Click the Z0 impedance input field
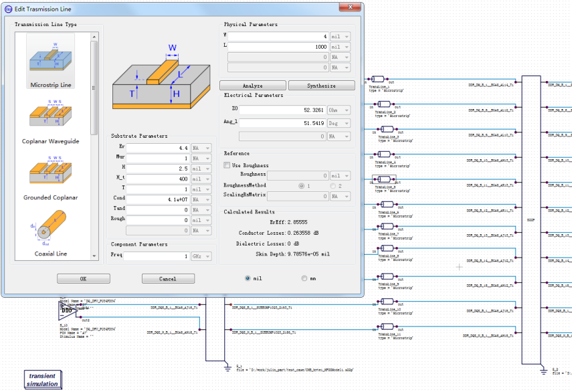This screenshot has height=392, width=572. pos(282,110)
